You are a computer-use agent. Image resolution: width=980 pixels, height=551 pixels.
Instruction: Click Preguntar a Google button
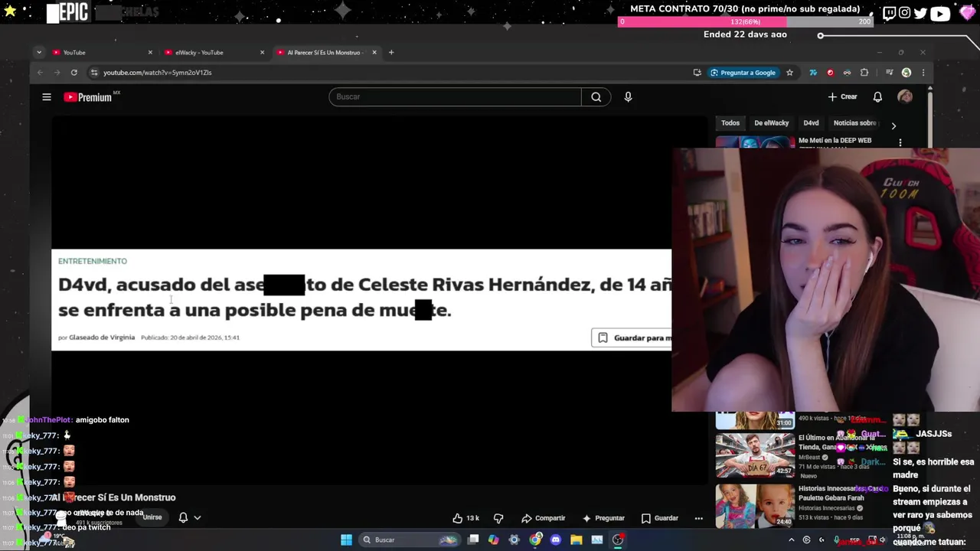pyautogui.click(x=743, y=73)
